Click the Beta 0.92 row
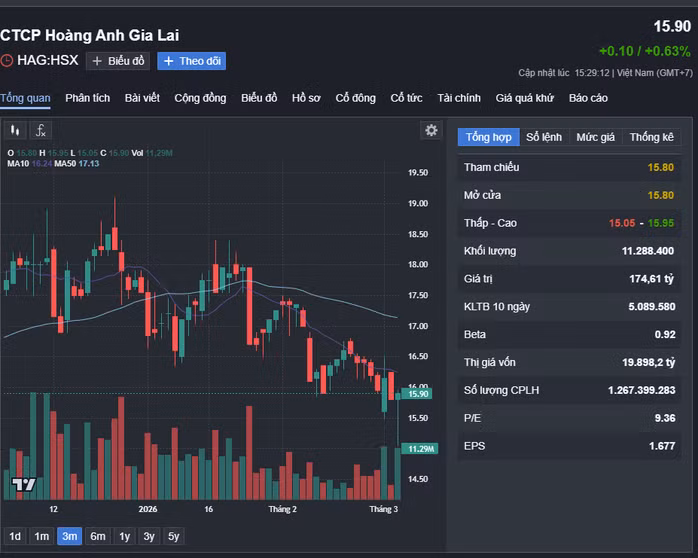 tap(569, 335)
